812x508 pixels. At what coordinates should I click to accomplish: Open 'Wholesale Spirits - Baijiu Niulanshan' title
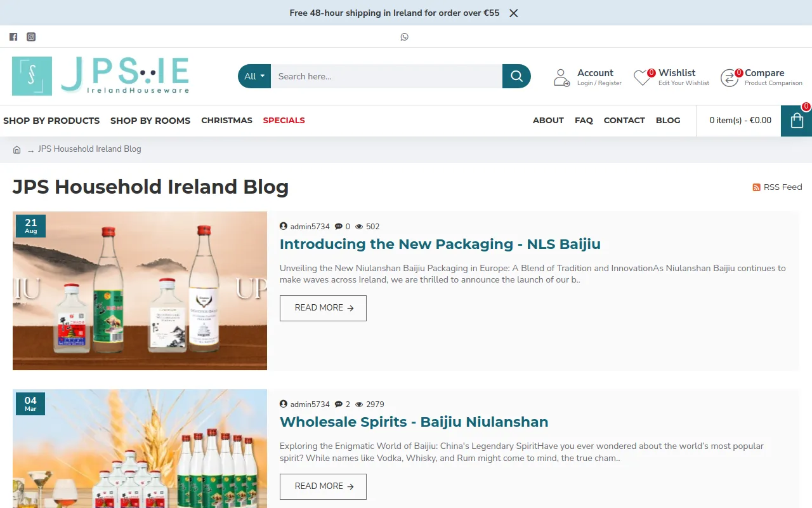point(414,422)
